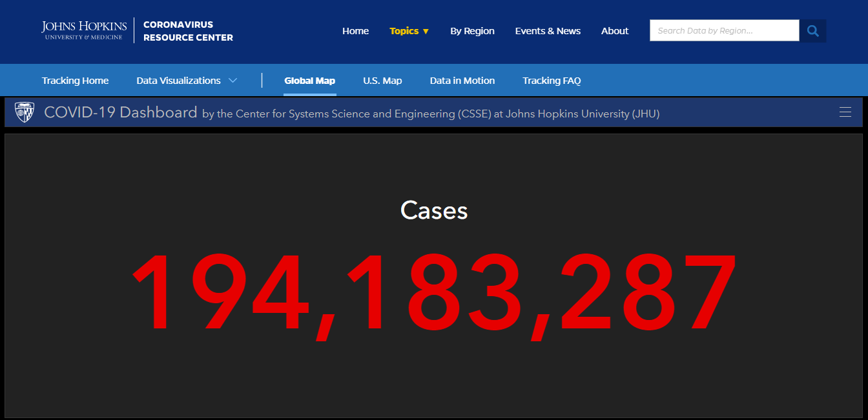Viewport: 868px width, 420px height.
Task: Click the COVID-19 Dashboard title text
Action: point(121,112)
